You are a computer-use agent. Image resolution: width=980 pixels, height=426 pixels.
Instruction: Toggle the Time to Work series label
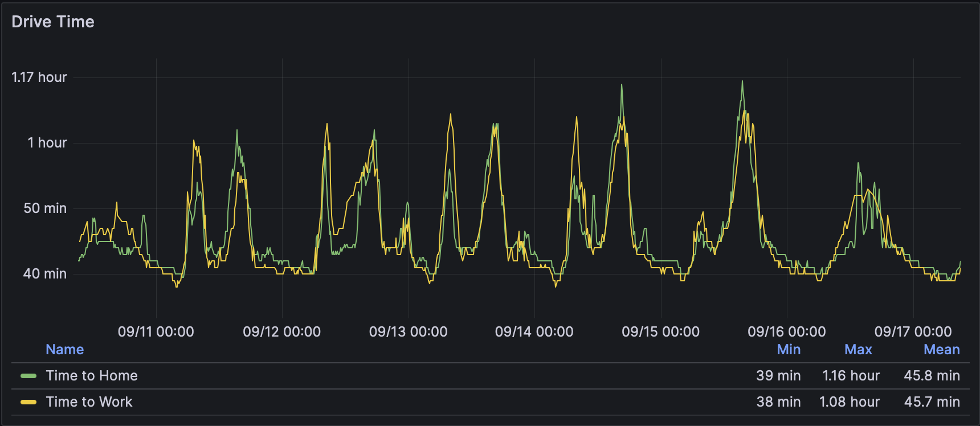(89, 402)
